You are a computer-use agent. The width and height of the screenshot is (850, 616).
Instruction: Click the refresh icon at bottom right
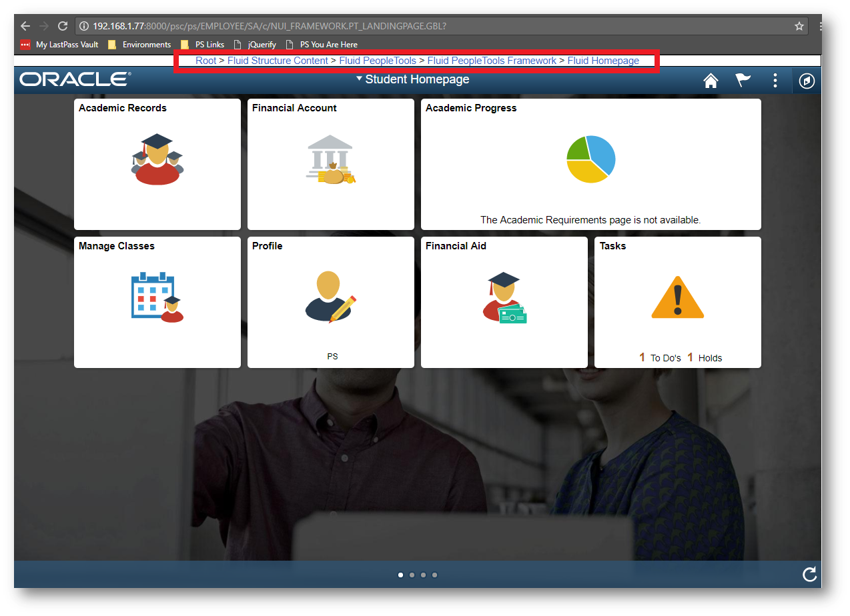point(809,575)
